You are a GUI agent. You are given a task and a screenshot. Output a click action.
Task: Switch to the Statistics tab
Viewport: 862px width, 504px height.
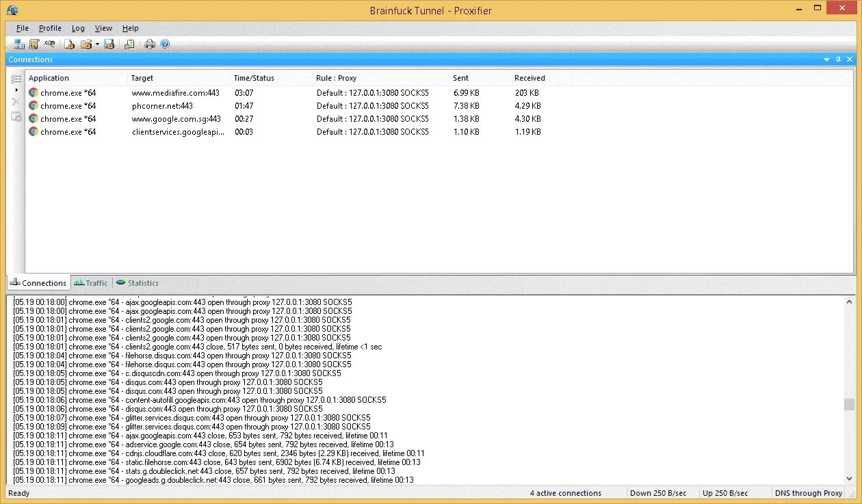coord(138,282)
